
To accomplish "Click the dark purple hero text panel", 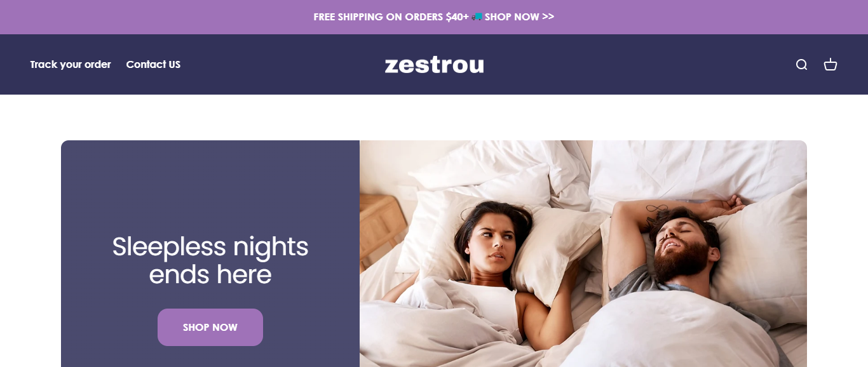I will click(210, 253).
